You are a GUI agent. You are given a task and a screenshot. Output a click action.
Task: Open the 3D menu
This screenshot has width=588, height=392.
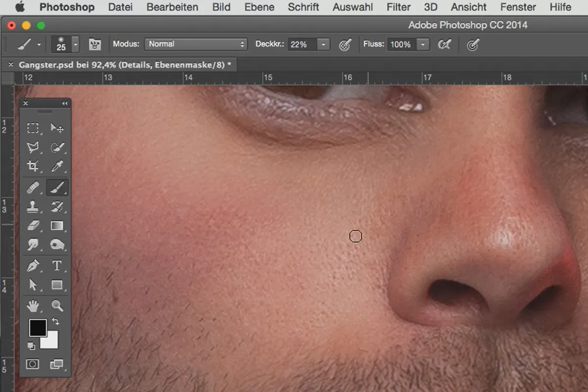click(x=431, y=7)
